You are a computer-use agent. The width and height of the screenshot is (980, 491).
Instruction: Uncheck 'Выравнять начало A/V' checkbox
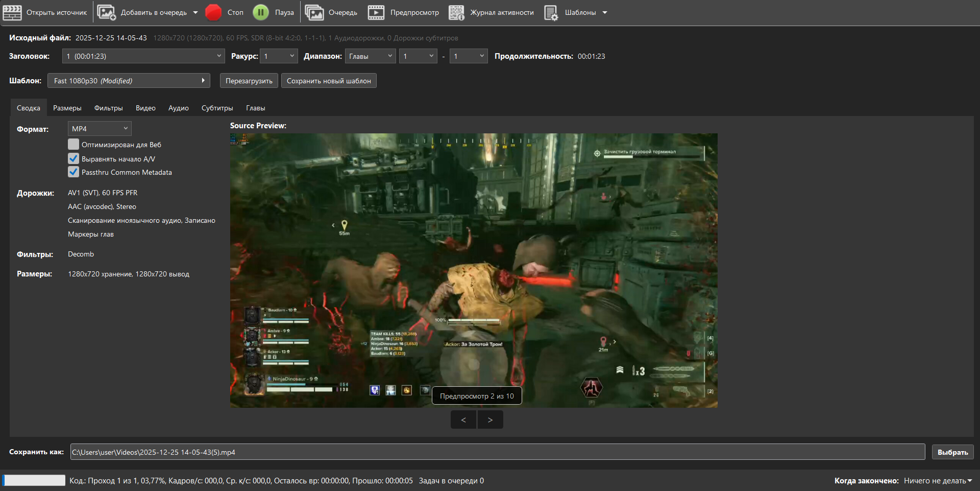pyautogui.click(x=73, y=158)
